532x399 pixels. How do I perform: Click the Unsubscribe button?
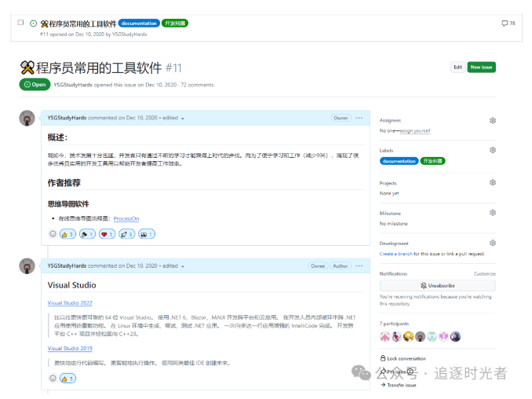[437, 286]
